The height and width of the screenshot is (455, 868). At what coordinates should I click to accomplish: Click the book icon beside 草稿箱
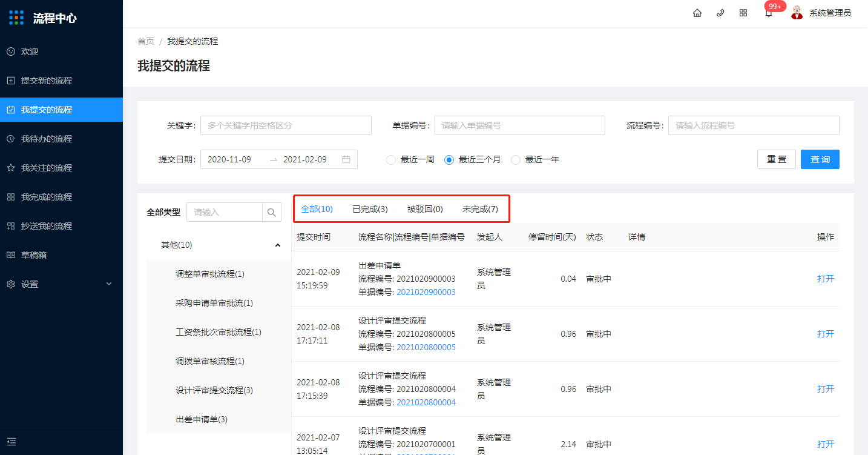click(11, 255)
